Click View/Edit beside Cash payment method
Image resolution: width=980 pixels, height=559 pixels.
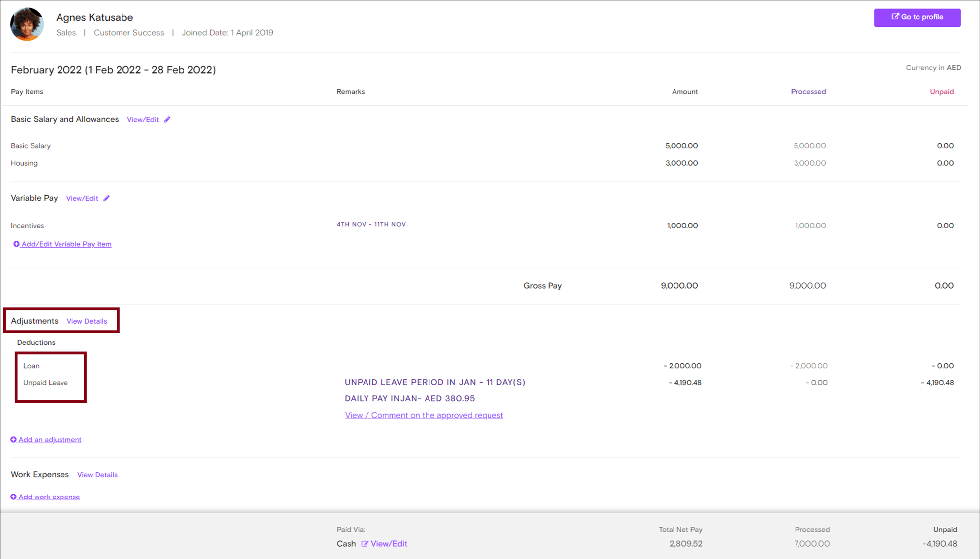[x=389, y=544]
